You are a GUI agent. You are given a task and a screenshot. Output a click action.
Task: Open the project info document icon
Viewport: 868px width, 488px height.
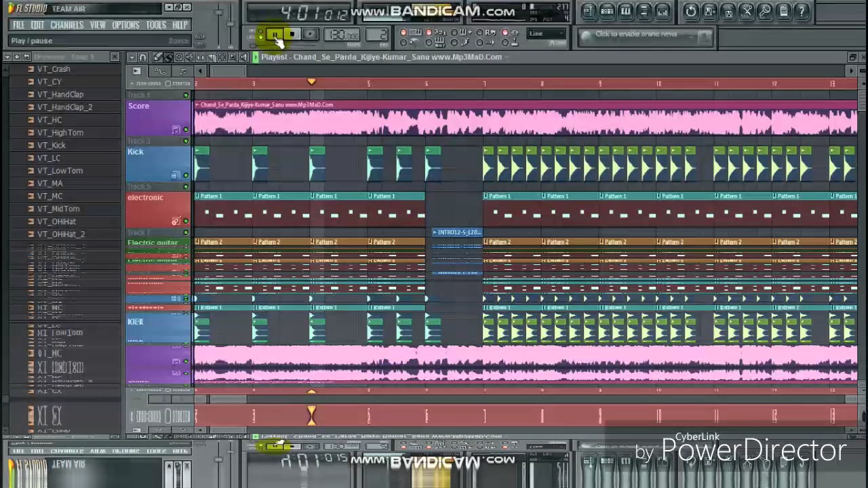[x=783, y=12]
